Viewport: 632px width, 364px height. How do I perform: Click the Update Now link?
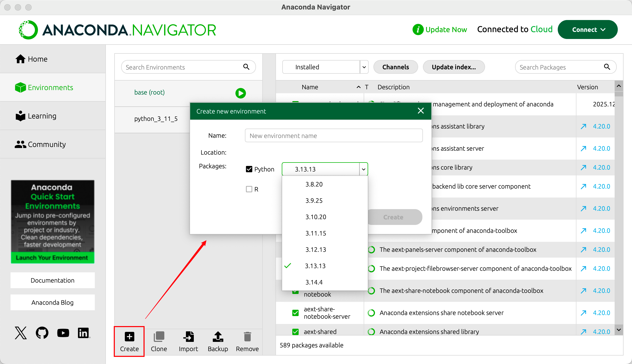click(446, 29)
